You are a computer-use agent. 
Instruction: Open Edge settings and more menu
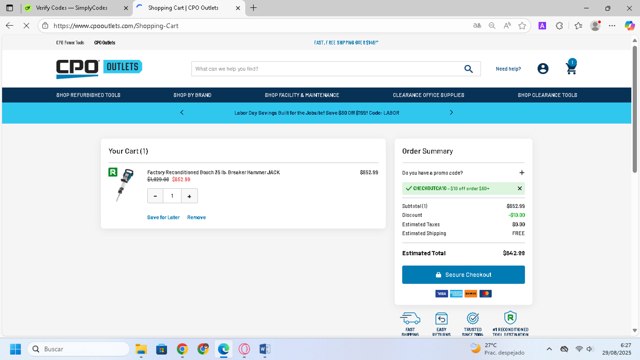[x=612, y=26]
